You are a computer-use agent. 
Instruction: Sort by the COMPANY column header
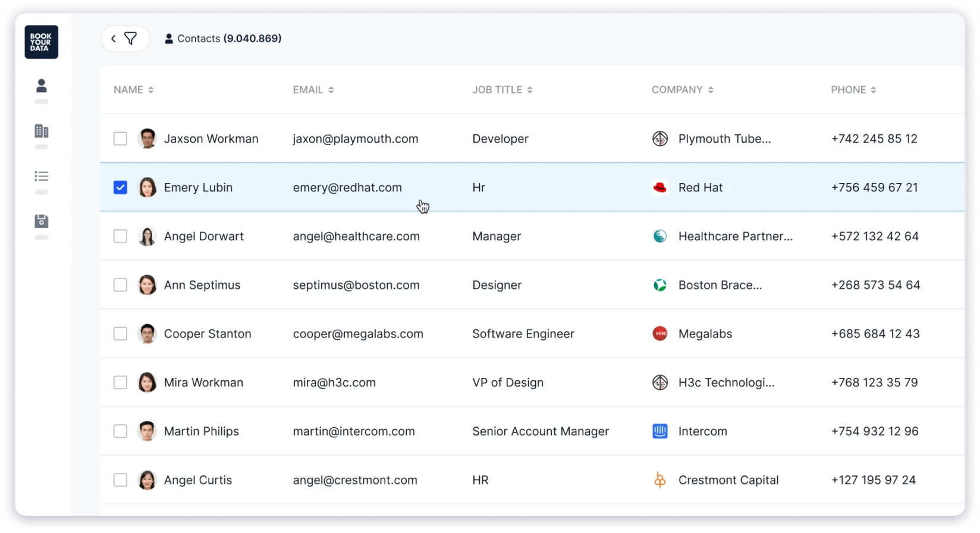pos(683,90)
